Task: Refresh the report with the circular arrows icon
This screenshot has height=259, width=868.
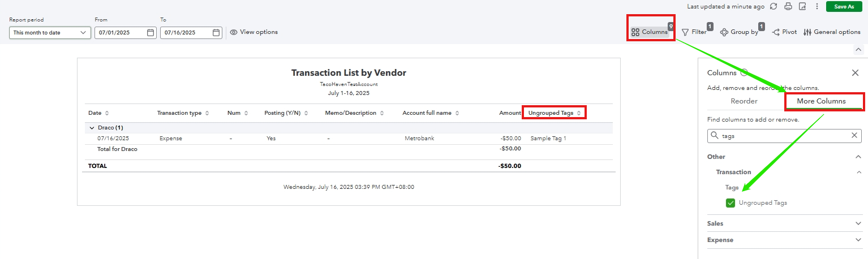Action: 774,6
